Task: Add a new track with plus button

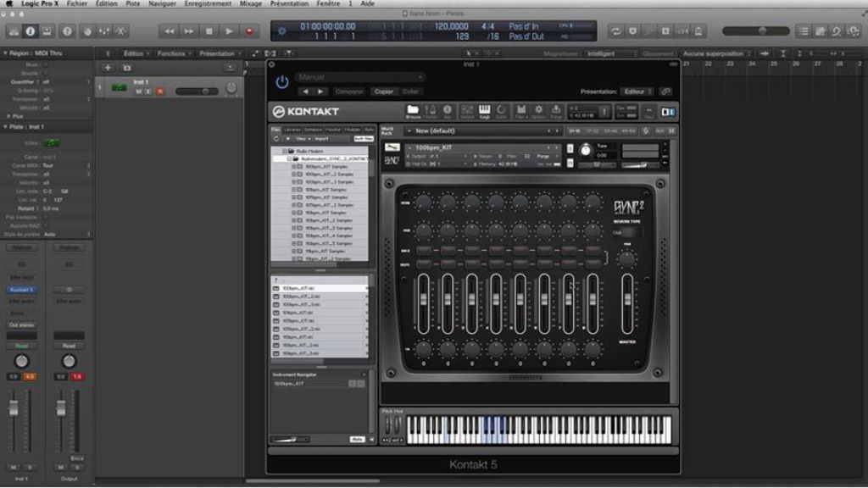Action: [x=108, y=68]
